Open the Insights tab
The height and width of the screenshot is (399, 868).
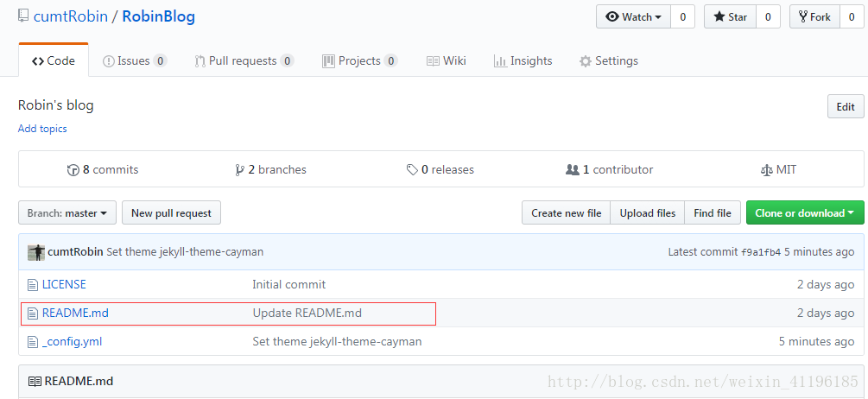[523, 60]
